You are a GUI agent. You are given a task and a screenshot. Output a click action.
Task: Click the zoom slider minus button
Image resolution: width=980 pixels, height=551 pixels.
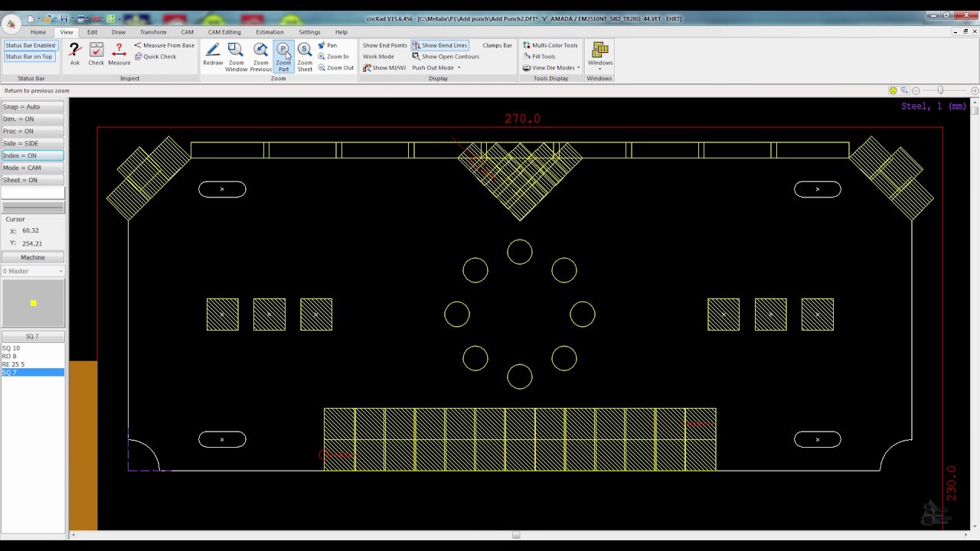point(916,90)
